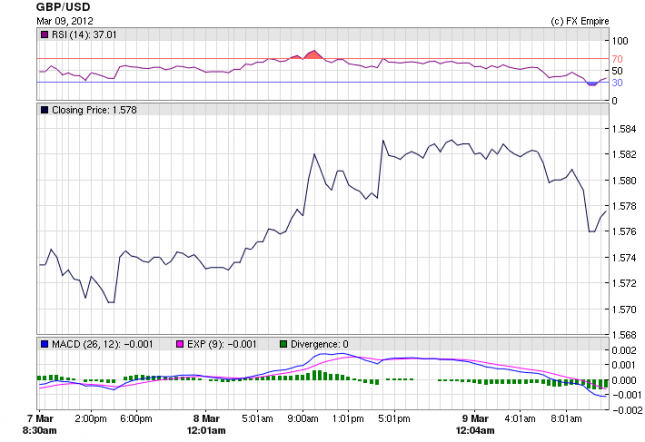Select the Closing Price: 1.578 legend label
This screenshot has height=442, width=645.
coord(94,110)
